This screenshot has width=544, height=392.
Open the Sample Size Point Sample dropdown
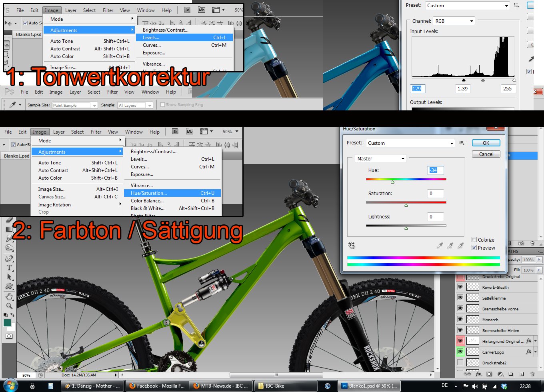(x=75, y=105)
